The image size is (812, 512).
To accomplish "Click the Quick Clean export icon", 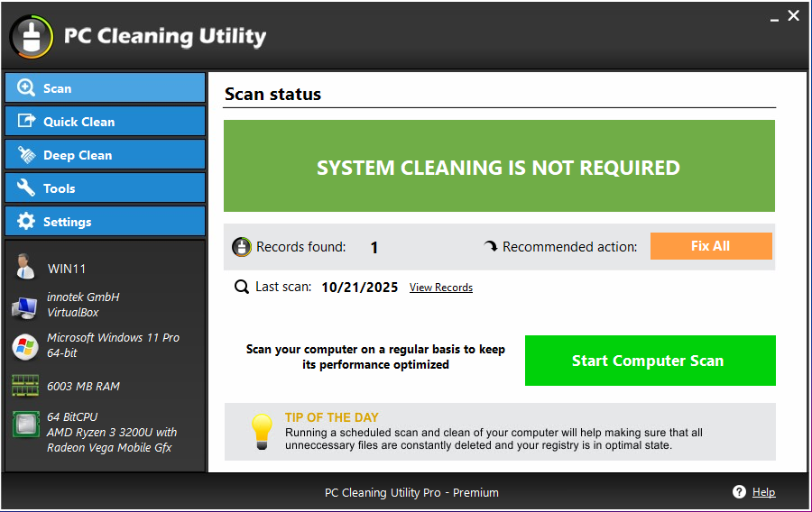I will pos(26,121).
